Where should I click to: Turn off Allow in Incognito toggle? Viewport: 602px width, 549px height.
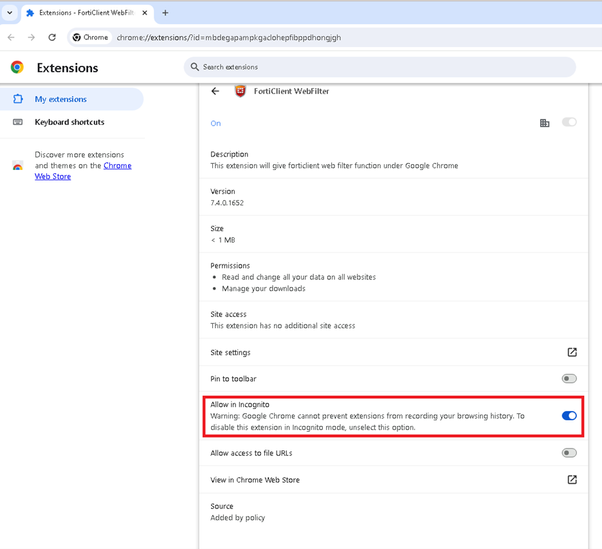click(x=569, y=416)
